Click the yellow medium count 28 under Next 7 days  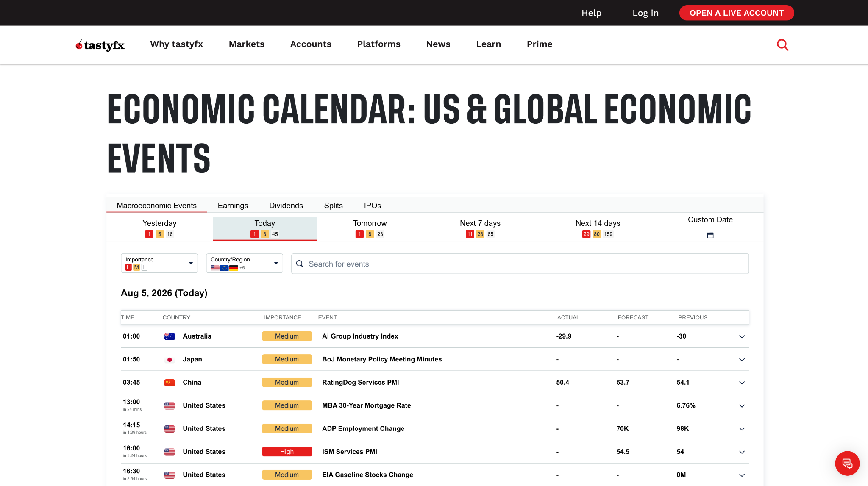pyautogui.click(x=480, y=234)
